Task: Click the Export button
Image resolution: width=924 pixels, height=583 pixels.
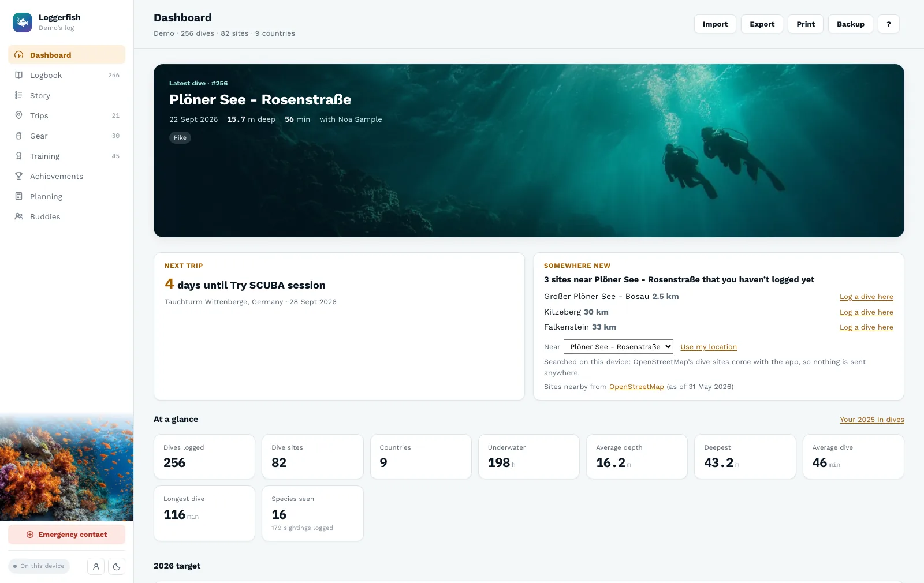Action: tap(762, 24)
